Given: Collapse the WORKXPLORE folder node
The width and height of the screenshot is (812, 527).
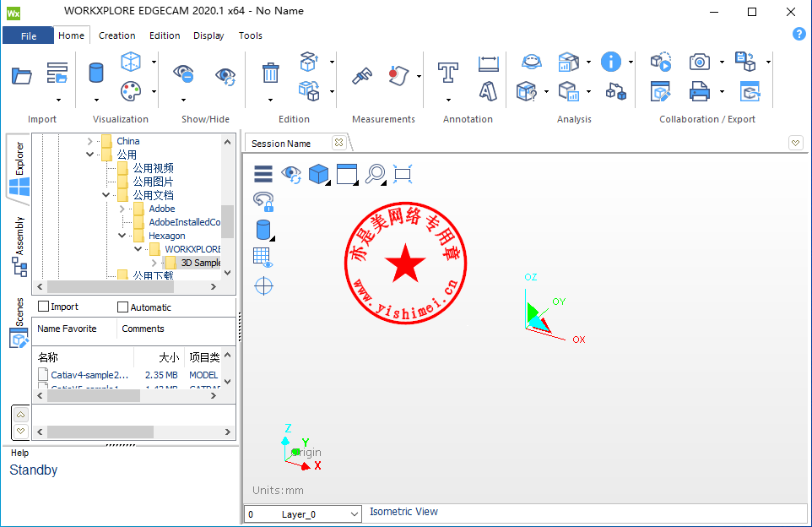Looking at the screenshot, I should (138, 249).
